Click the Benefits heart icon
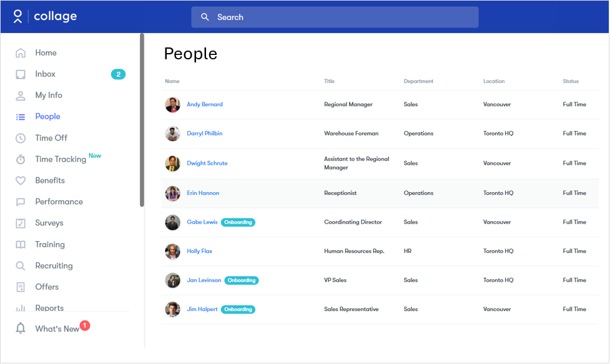This screenshot has width=610, height=364. pos(21,180)
